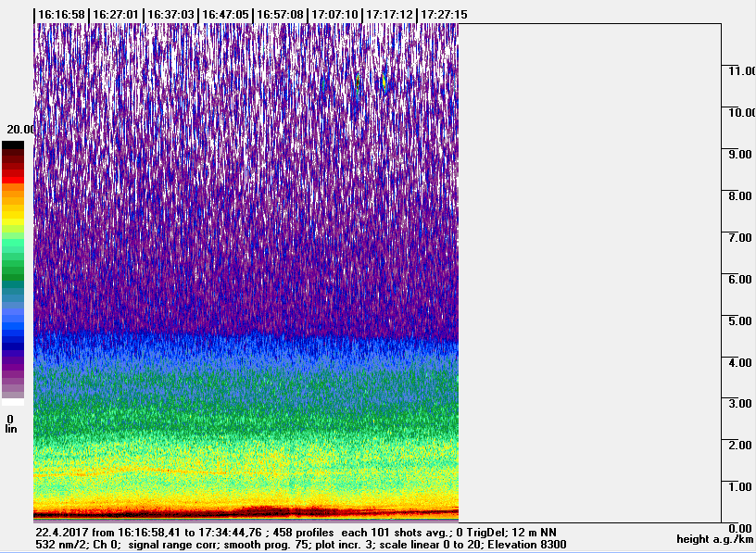The image size is (756, 553).
Task: Click the yellow-green spot near 11 km height
Action: (x=384, y=82)
